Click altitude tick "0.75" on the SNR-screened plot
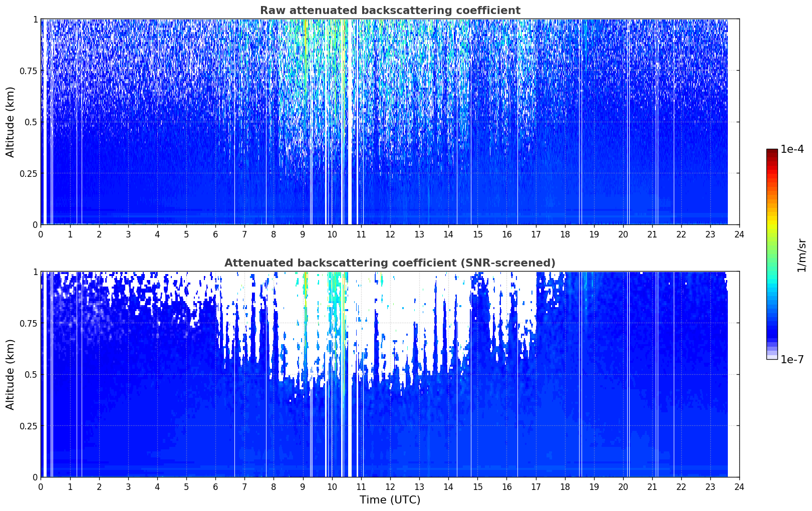 pyautogui.click(x=29, y=323)
